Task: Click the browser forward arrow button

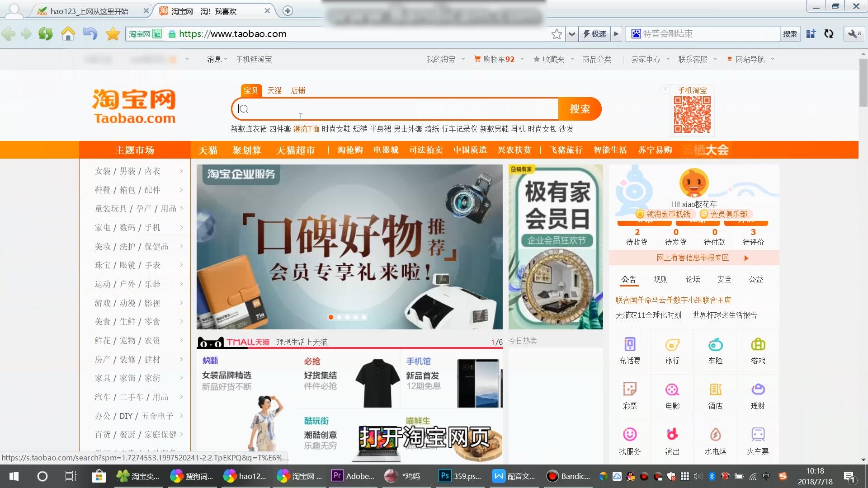Action: (26, 34)
